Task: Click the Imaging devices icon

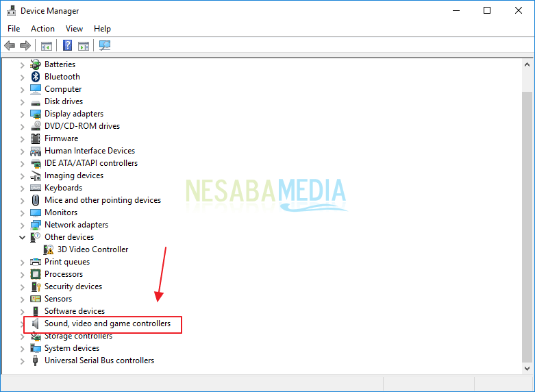Action: (x=36, y=175)
